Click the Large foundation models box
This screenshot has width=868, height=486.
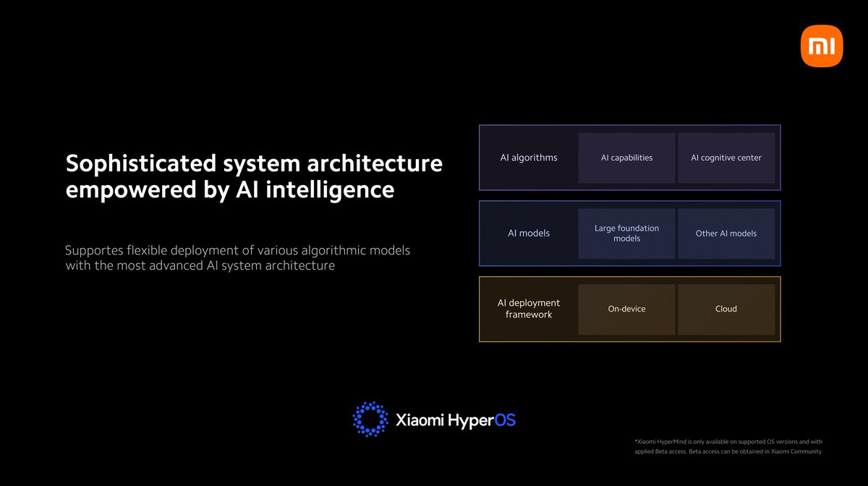[x=626, y=234]
